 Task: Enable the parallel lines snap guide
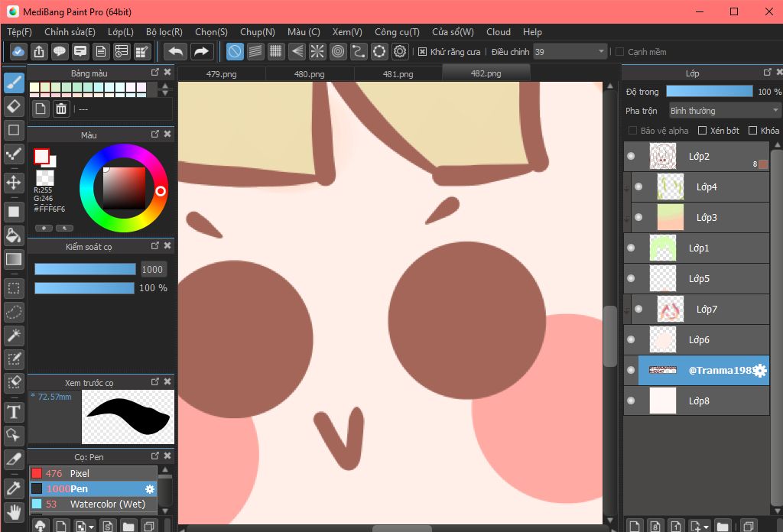tap(255, 51)
